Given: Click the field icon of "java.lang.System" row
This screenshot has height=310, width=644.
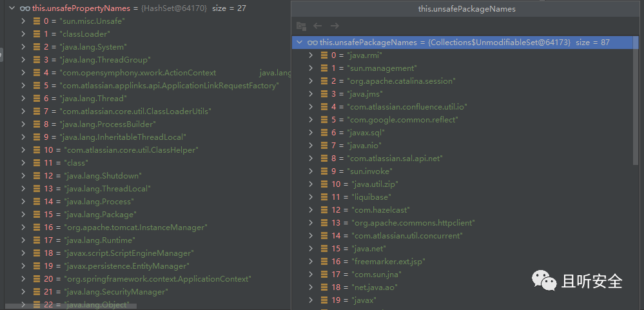Looking at the screenshot, I should 37,47.
